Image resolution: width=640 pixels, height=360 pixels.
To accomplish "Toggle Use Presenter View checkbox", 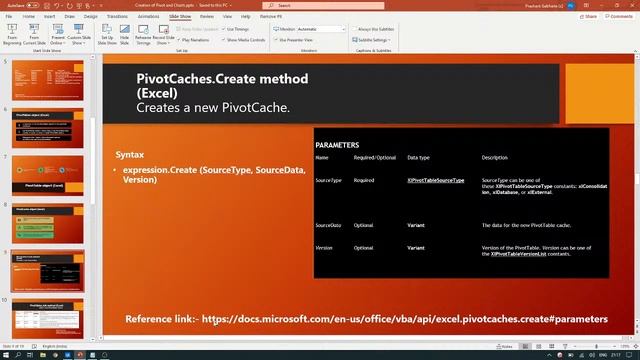I will pyautogui.click(x=293, y=40).
